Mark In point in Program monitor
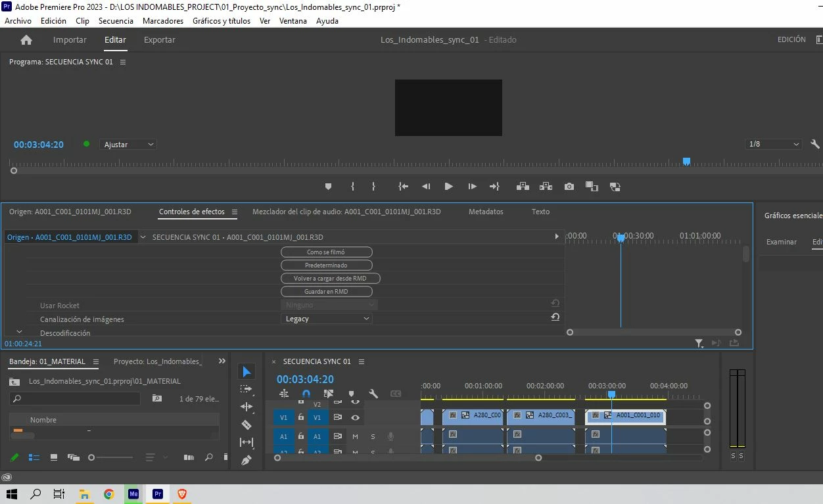Screen dimensions: 823x504 tap(353, 187)
